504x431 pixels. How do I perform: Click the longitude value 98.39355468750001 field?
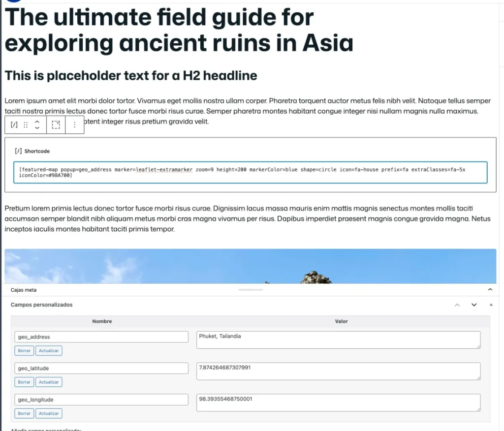[x=339, y=403]
